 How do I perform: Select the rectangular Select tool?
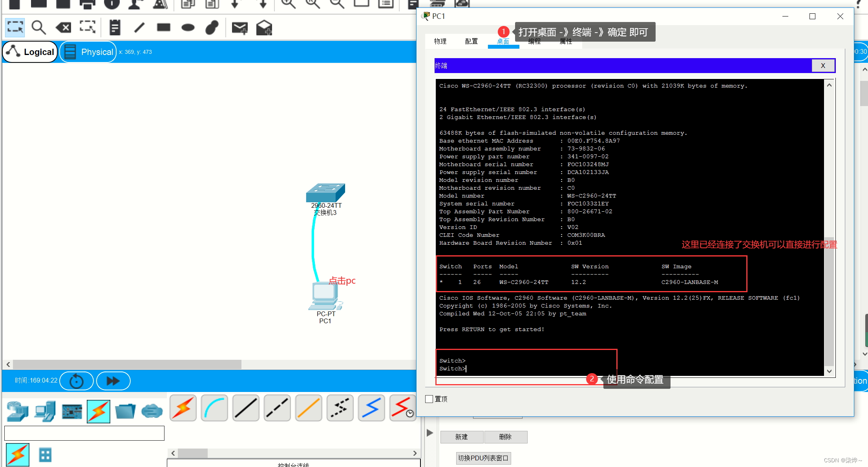click(x=15, y=27)
